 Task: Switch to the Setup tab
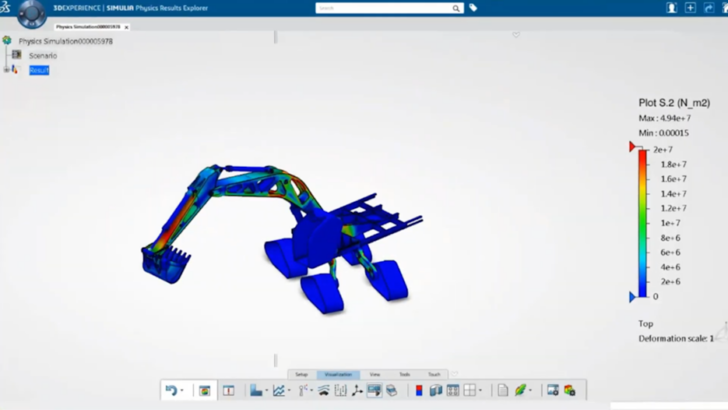[301, 374]
